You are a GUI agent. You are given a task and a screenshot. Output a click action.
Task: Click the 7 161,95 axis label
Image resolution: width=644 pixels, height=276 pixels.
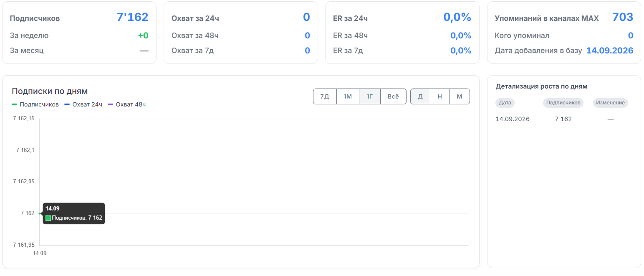coord(24,245)
